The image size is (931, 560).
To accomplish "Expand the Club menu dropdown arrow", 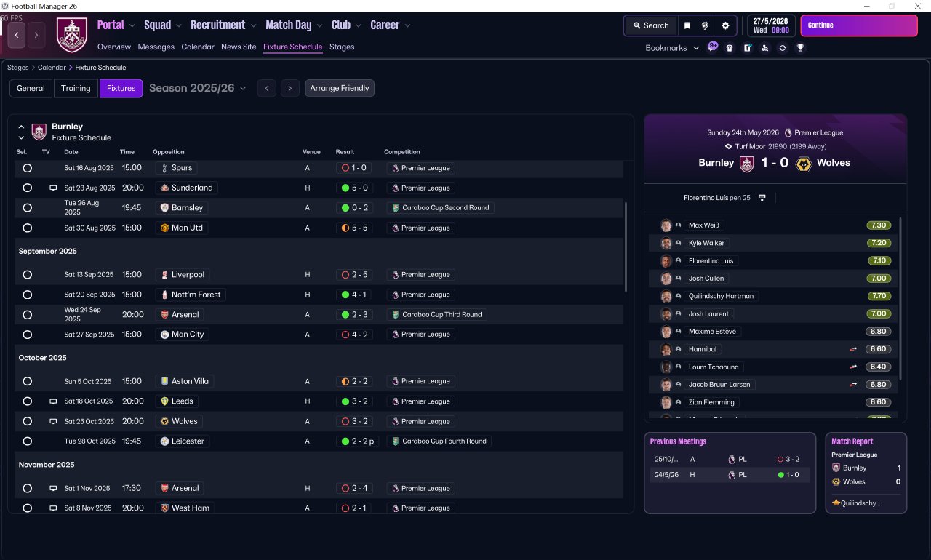I will tap(358, 25).
